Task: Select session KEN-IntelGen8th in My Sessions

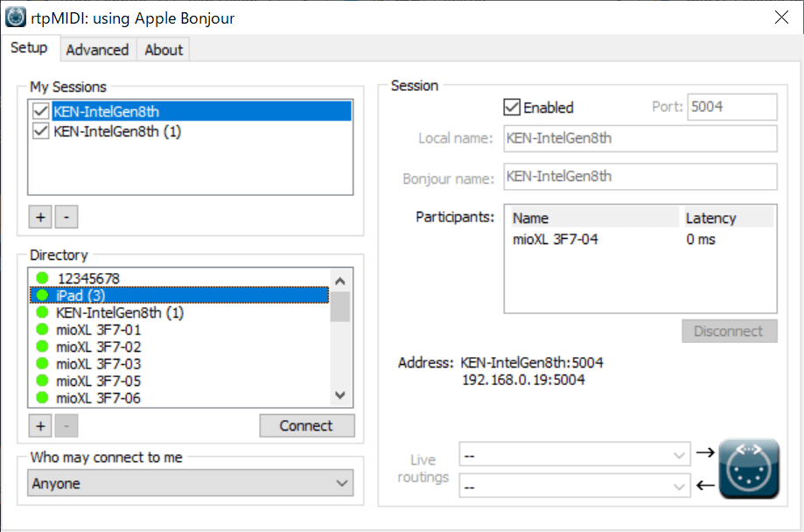Action: [x=202, y=111]
